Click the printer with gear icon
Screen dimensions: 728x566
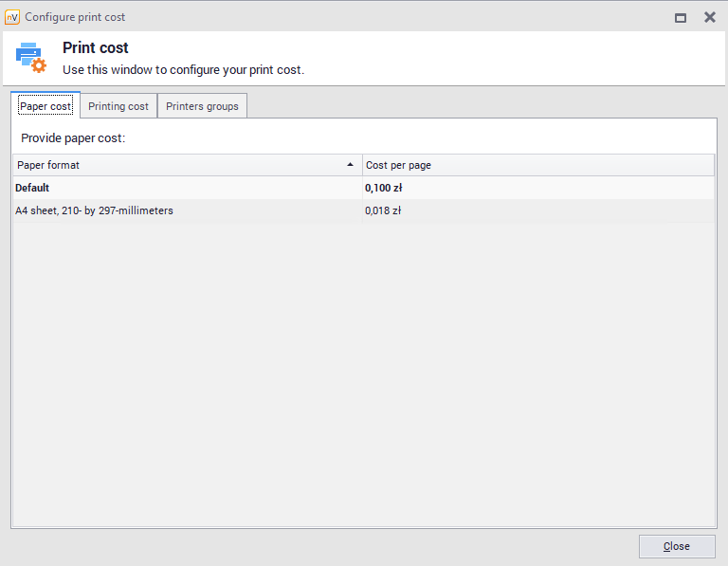click(x=30, y=58)
